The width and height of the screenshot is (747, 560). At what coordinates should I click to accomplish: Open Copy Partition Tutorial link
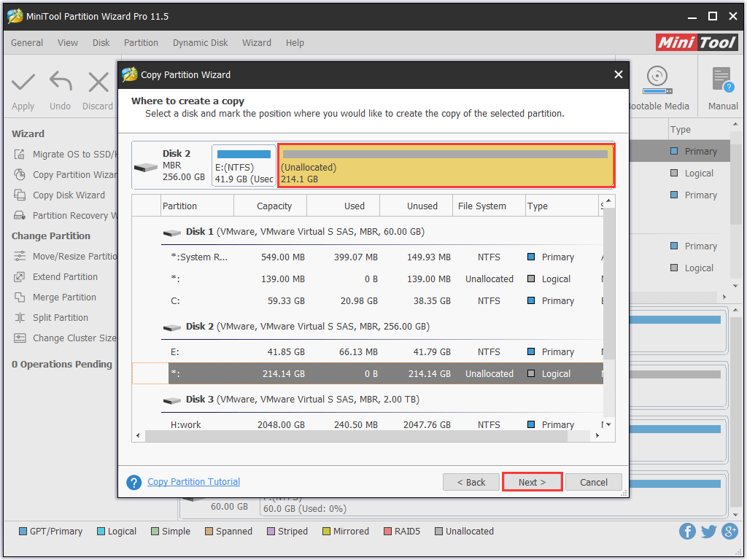point(193,482)
